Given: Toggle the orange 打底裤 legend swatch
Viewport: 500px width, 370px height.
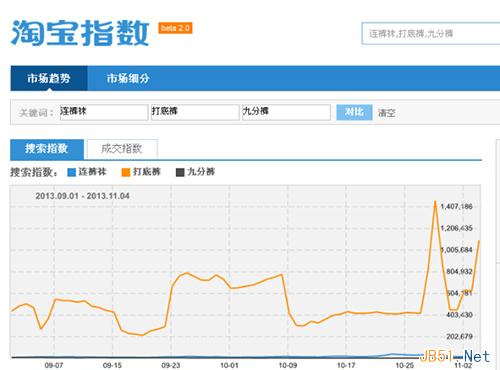Looking at the screenshot, I should point(126,172).
